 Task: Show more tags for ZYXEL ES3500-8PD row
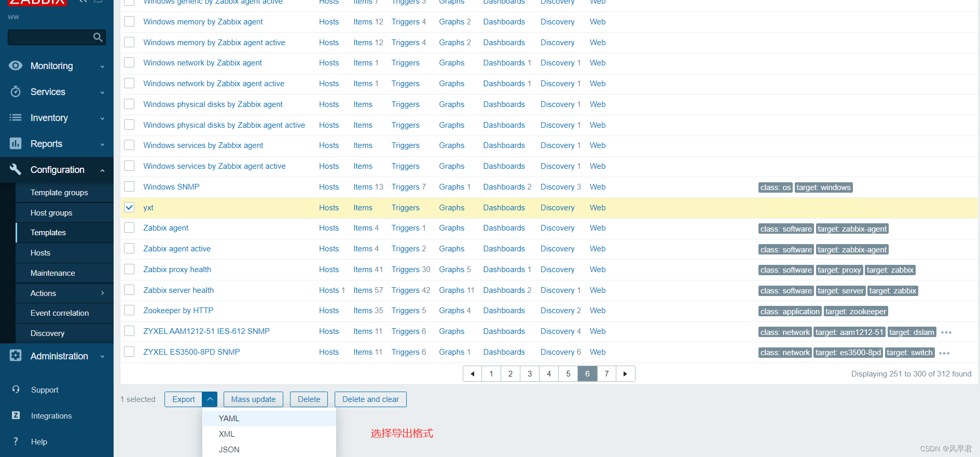click(x=944, y=353)
